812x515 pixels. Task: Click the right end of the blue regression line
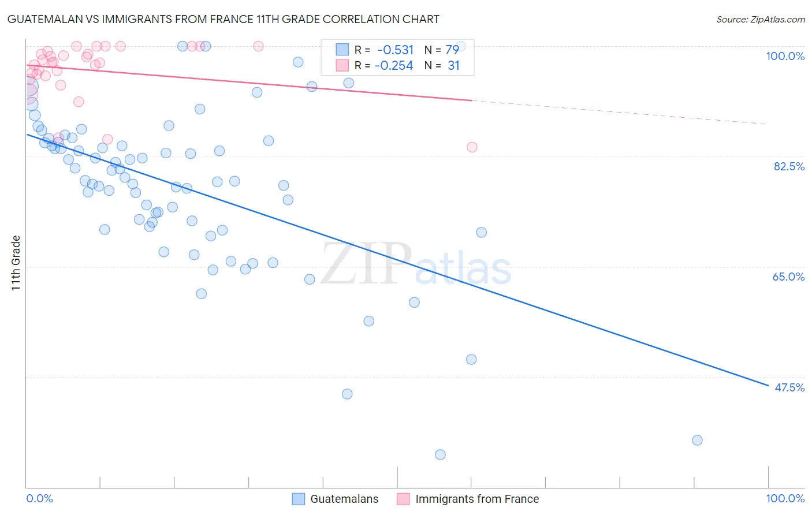tap(768, 385)
